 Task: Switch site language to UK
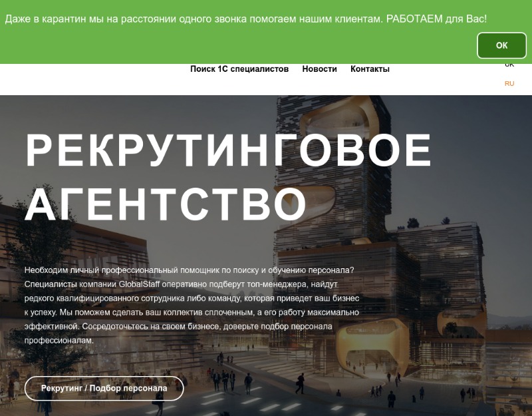(x=509, y=65)
